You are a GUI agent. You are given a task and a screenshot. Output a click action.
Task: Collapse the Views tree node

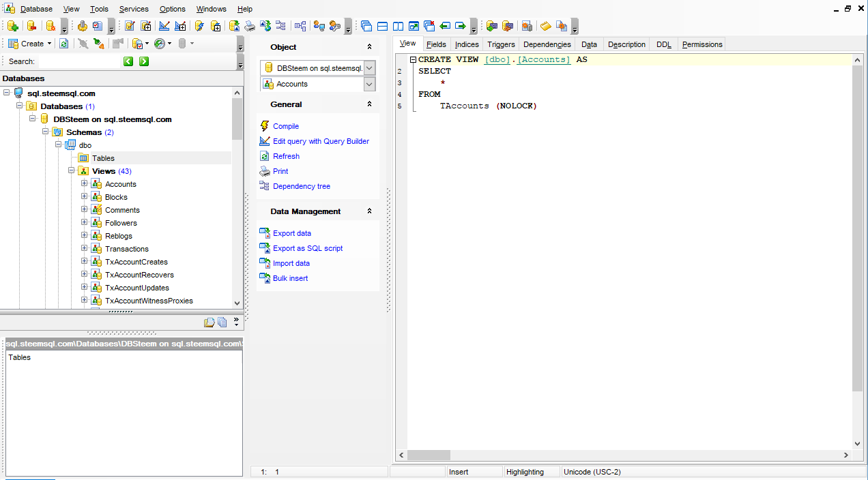pos(72,171)
